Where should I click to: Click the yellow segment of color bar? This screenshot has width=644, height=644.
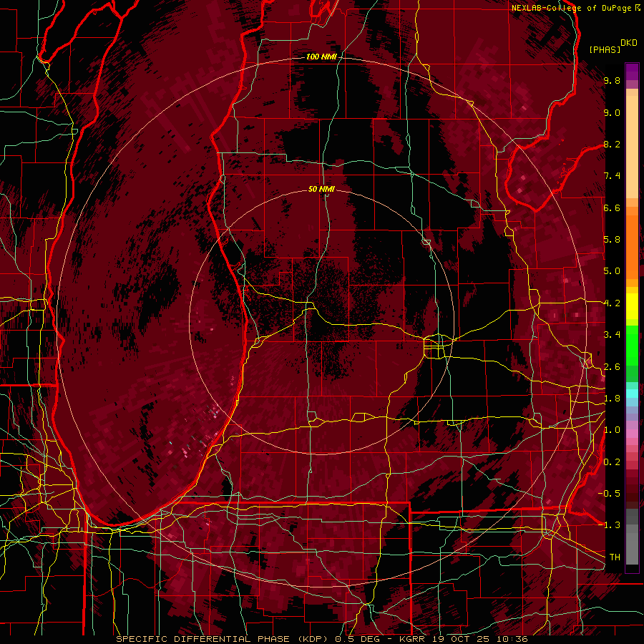coord(632,306)
